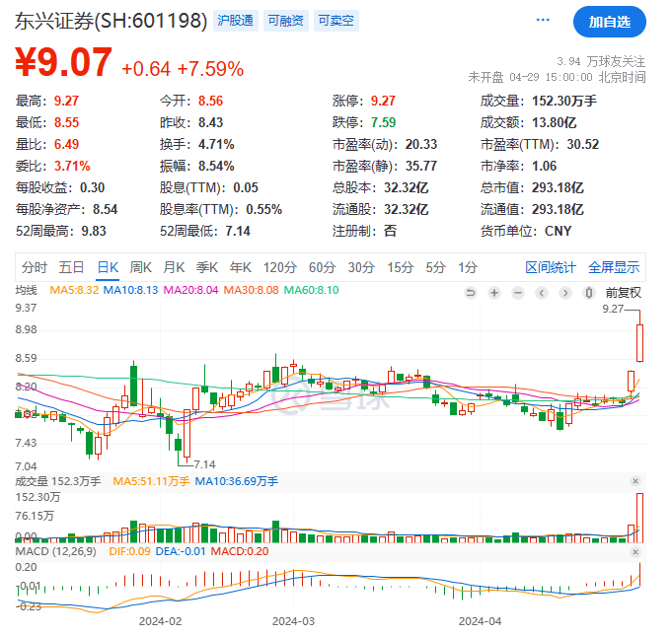The image size is (672, 636).
Task: Click the candlestick style icon
Action: (589, 292)
